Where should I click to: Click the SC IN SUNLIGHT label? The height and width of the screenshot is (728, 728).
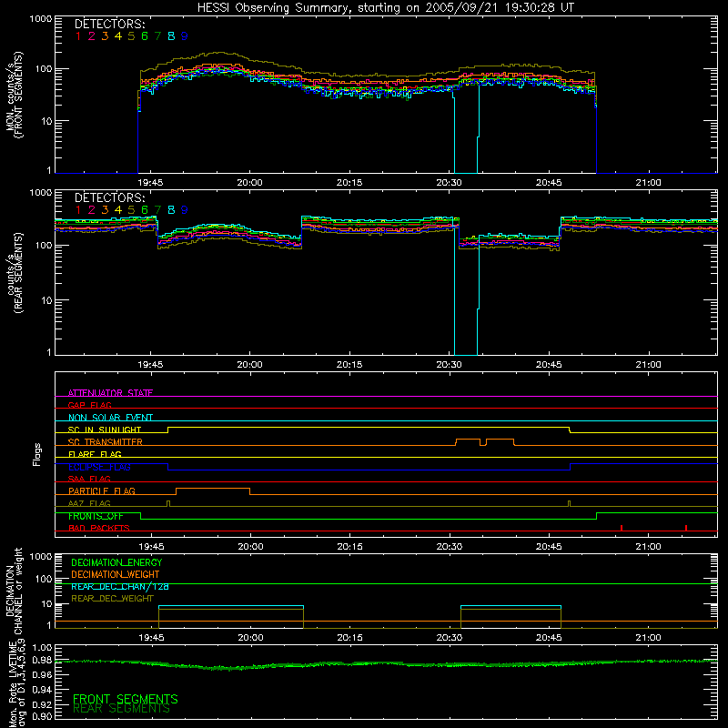point(105,430)
